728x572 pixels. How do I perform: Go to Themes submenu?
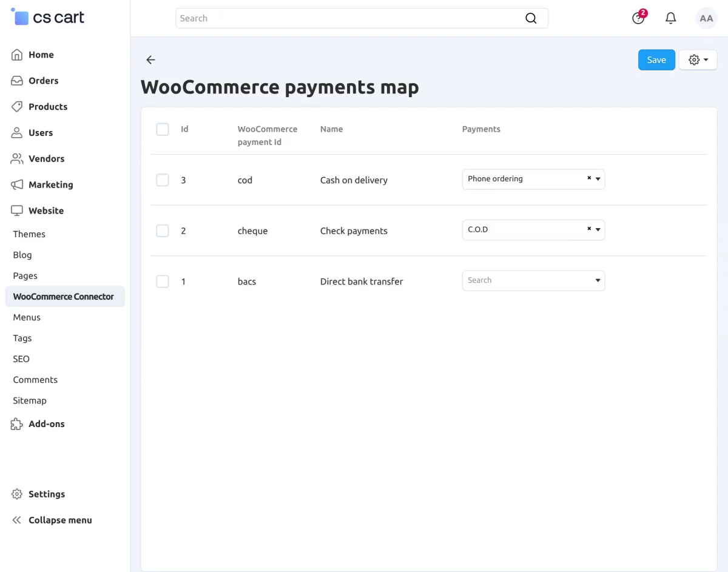pyautogui.click(x=29, y=234)
